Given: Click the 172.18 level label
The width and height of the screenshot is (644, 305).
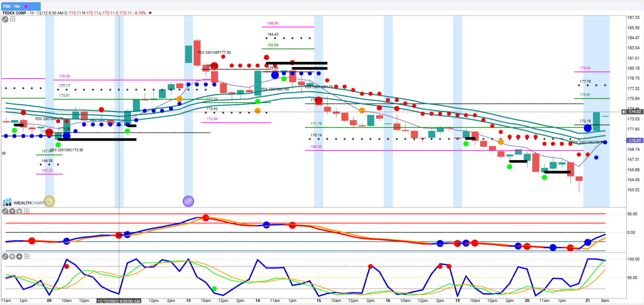Looking at the screenshot, I should (585, 121).
